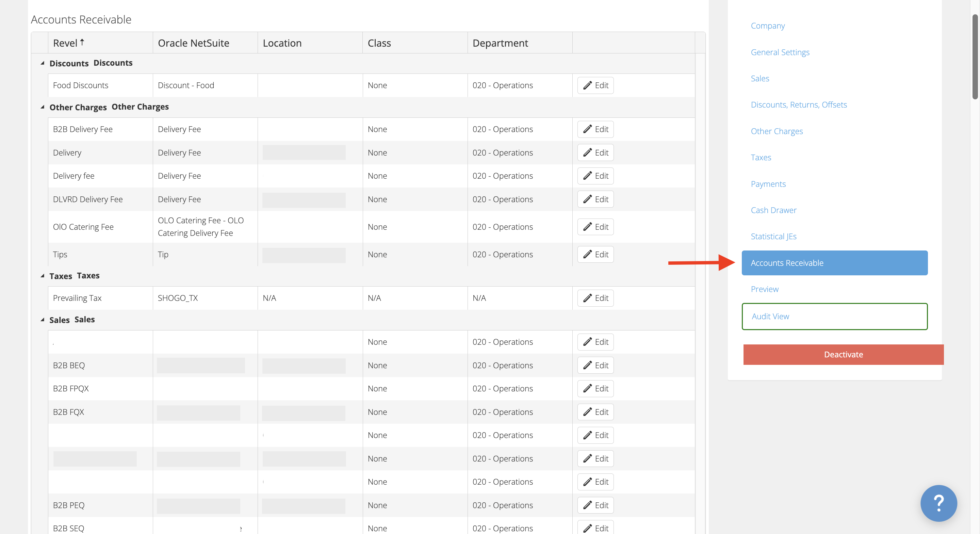
Task: Click the blue help question mark icon
Action: (x=938, y=503)
